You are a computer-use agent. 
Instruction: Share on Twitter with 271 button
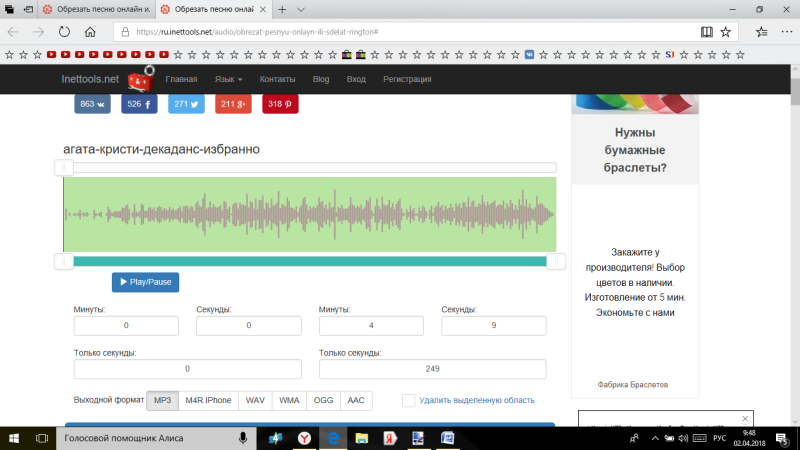point(186,104)
